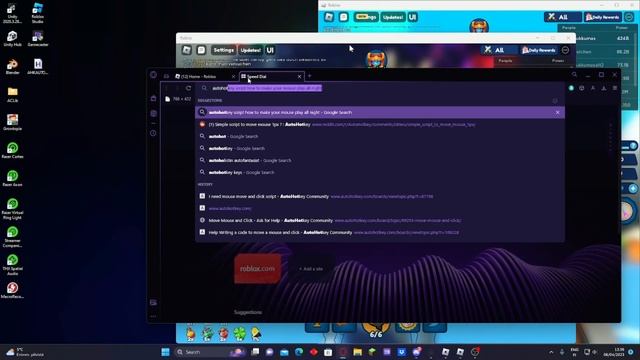The width and height of the screenshot is (640, 360).
Task: Open Blender desktop shortcut
Action: coord(12,66)
